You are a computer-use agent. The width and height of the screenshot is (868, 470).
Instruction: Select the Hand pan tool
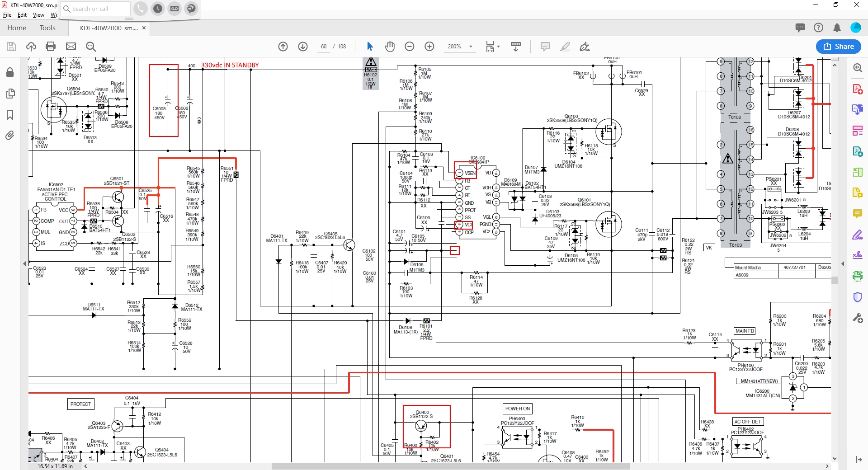click(390, 47)
